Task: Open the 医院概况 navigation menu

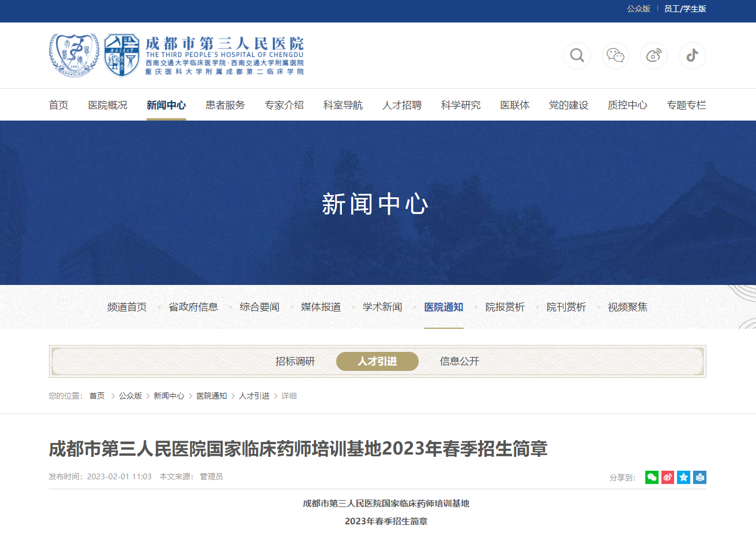Action: tap(107, 105)
